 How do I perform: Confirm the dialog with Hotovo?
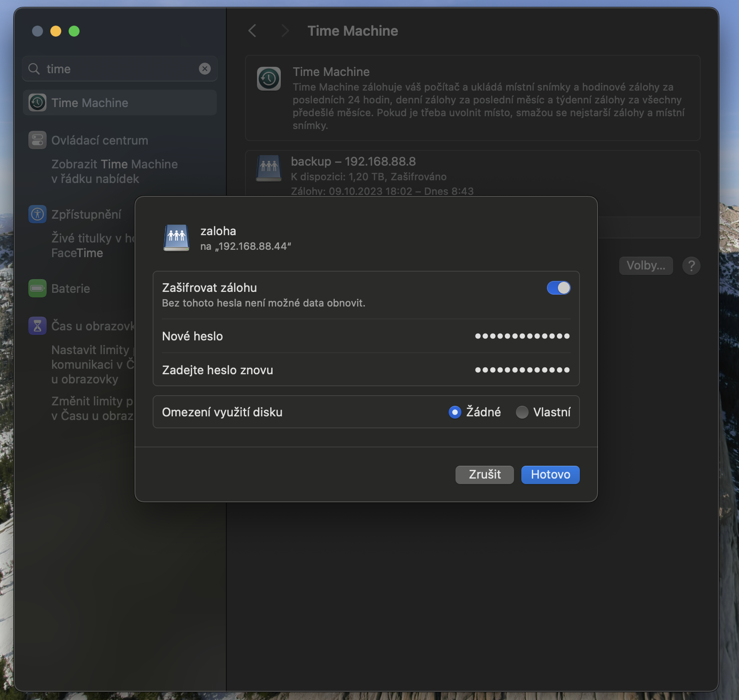tap(550, 474)
